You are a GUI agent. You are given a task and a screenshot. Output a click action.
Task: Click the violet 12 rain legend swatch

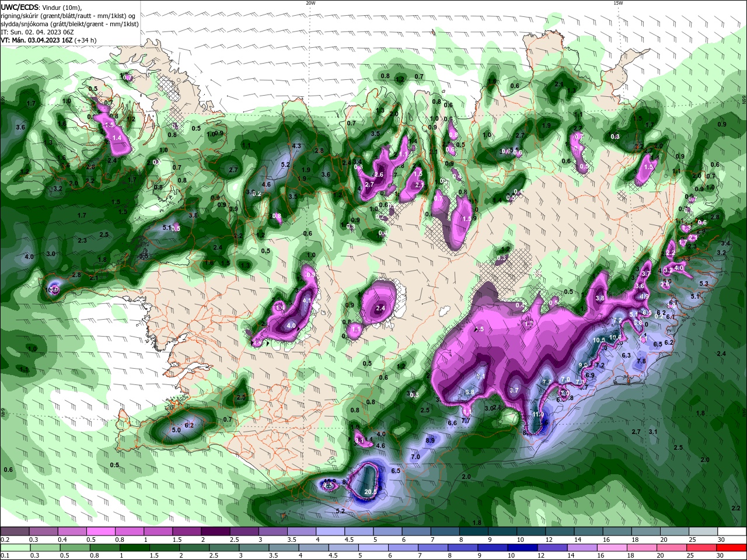pyautogui.click(x=552, y=548)
